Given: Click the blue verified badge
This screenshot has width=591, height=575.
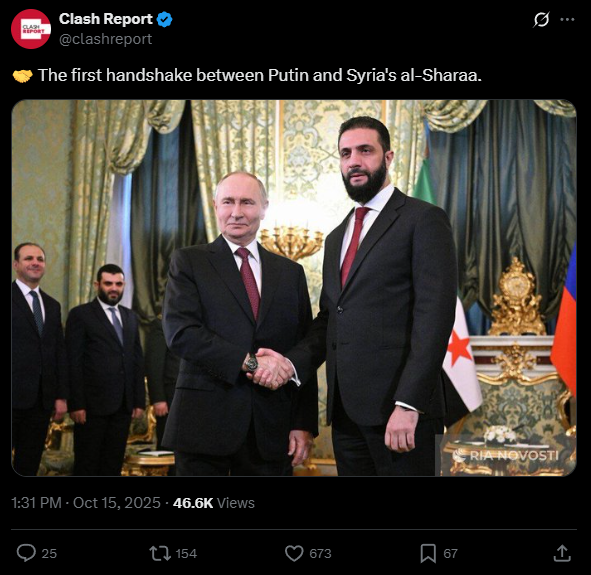Looking at the screenshot, I should [x=165, y=19].
